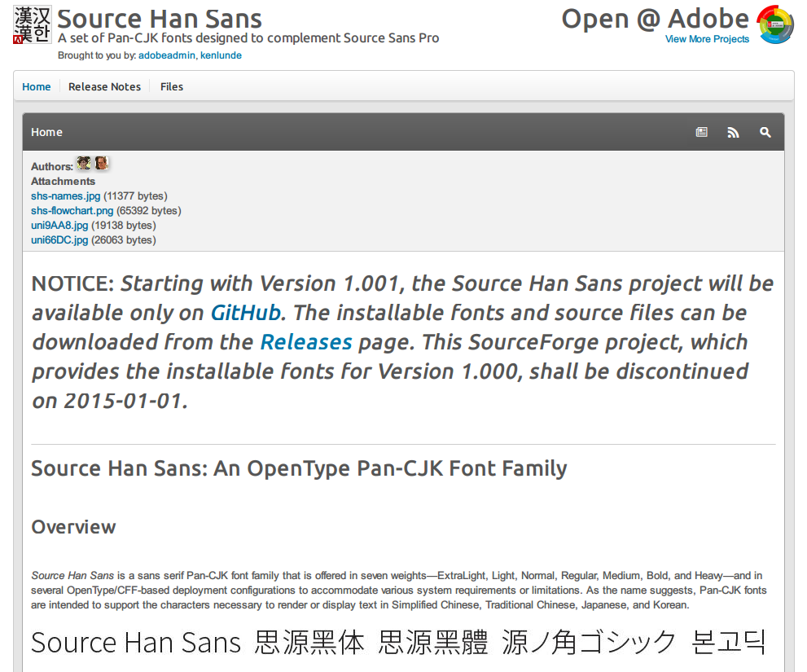The width and height of the screenshot is (807, 672).
Task: Follow the GitHub link in the notice
Action: tap(246, 313)
